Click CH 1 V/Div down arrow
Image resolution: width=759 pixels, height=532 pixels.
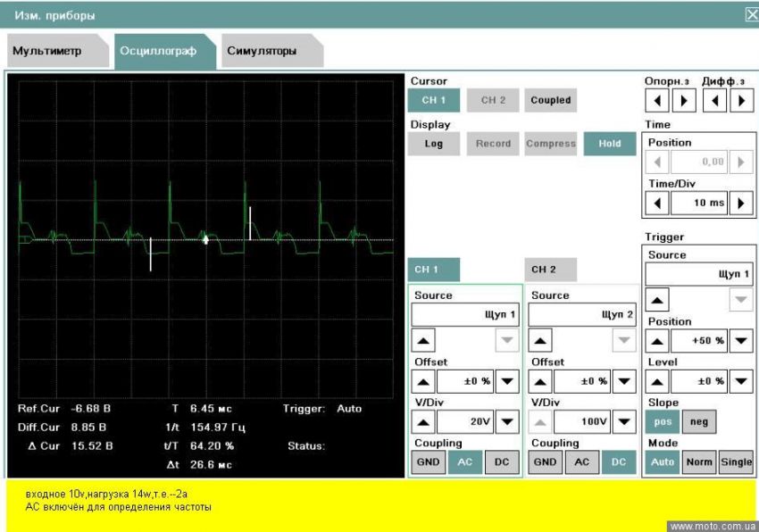click(507, 422)
